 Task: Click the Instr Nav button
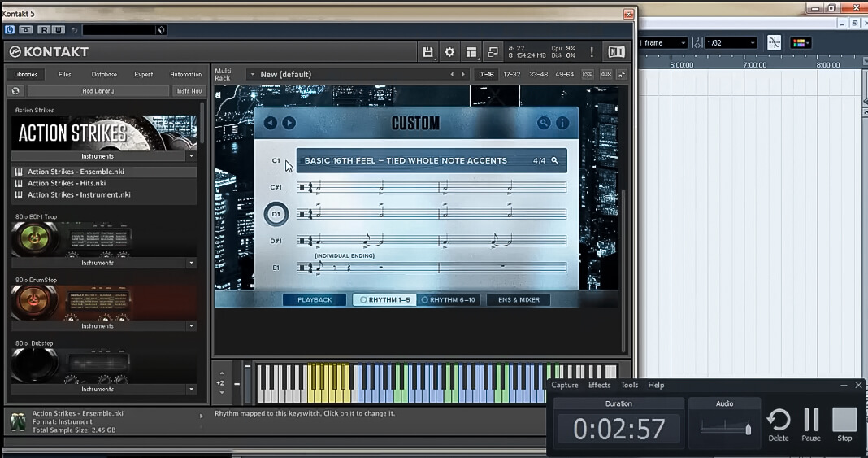click(189, 91)
